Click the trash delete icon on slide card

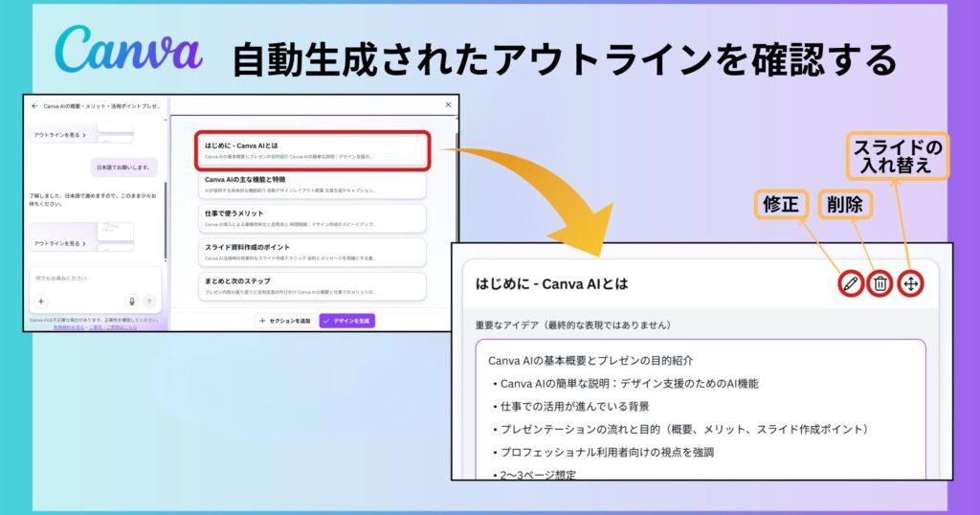click(x=880, y=283)
